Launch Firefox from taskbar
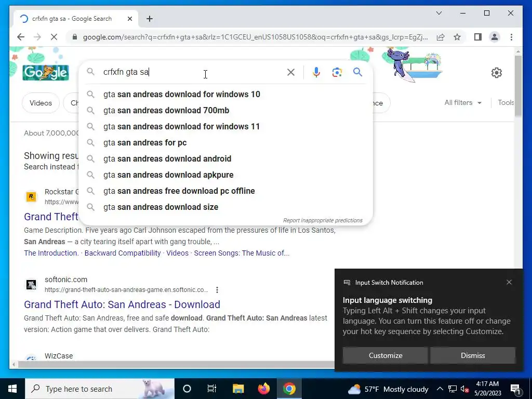This screenshot has height=399, width=532. 263,389
